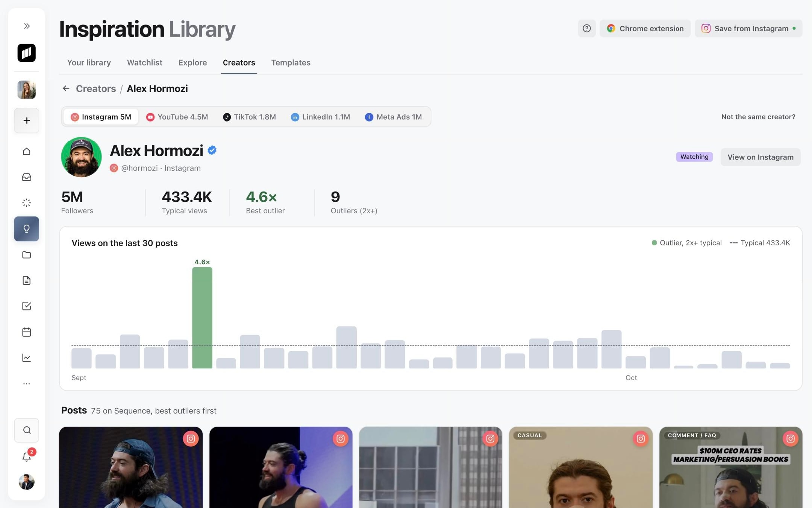Click the back arrow to Creators

coord(66,88)
